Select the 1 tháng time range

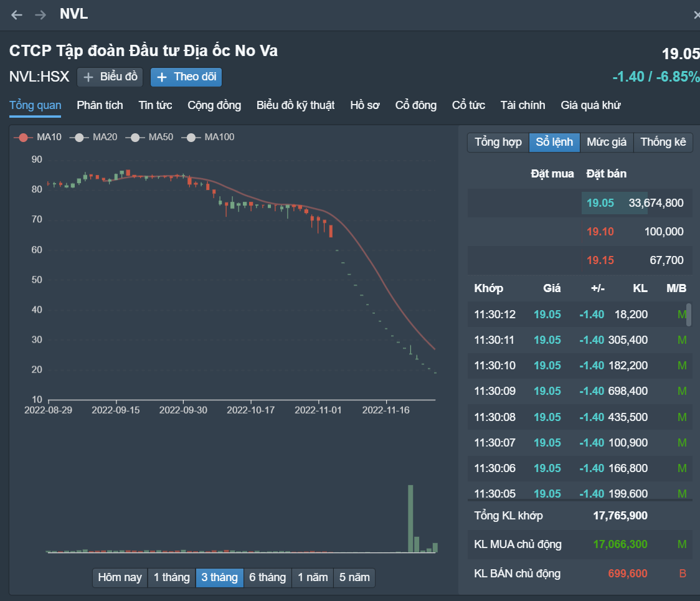pyautogui.click(x=171, y=577)
